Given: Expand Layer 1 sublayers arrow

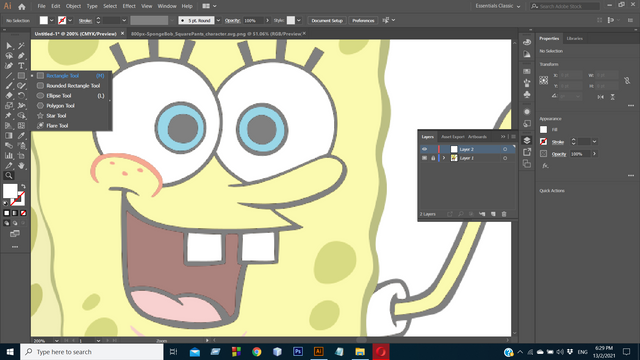Looking at the screenshot, I should (x=444, y=158).
